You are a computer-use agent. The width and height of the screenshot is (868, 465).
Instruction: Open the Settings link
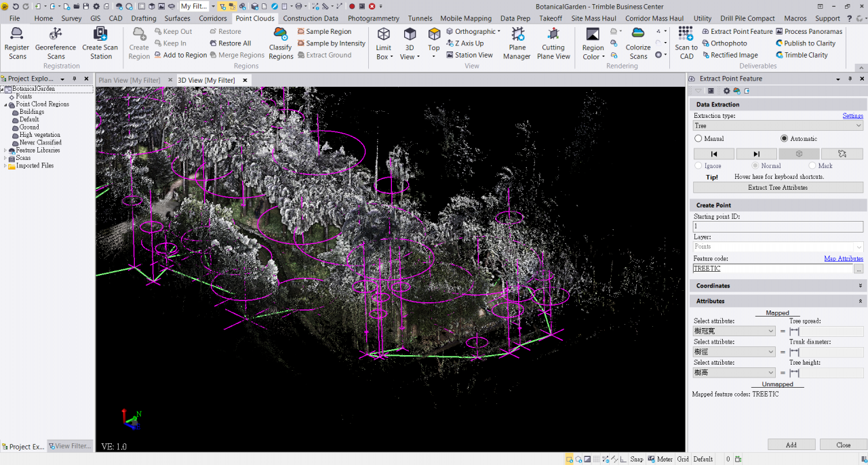coord(852,116)
